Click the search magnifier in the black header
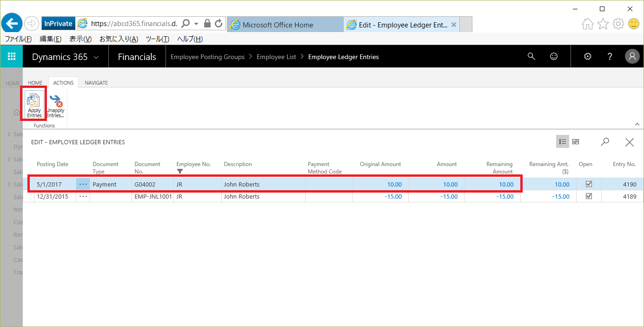 pyautogui.click(x=531, y=56)
